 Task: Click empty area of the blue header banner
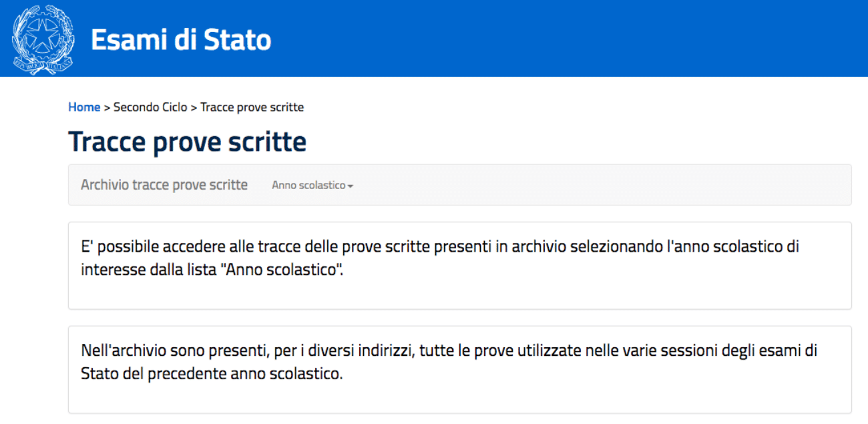pos(568,39)
